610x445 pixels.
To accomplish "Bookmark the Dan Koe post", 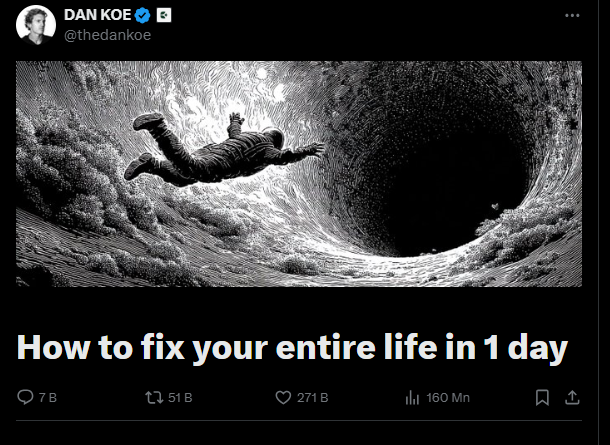I will point(542,398).
